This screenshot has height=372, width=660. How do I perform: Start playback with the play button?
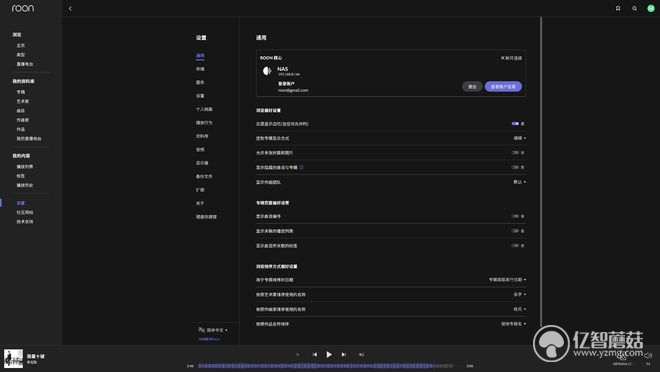pos(329,355)
